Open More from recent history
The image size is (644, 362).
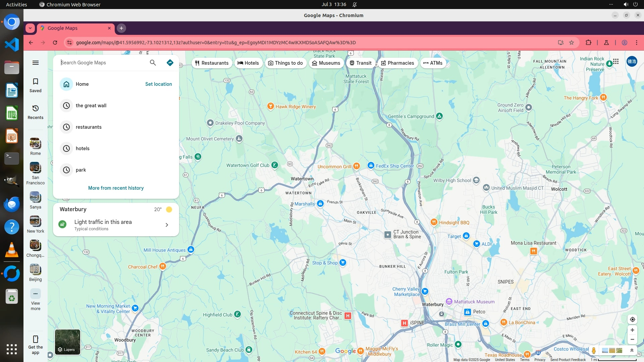(x=116, y=188)
